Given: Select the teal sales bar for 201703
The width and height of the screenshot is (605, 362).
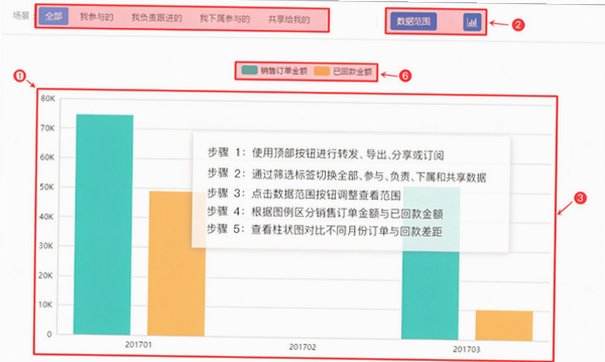Looking at the screenshot, I should pyautogui.click(x=431, y=264).
